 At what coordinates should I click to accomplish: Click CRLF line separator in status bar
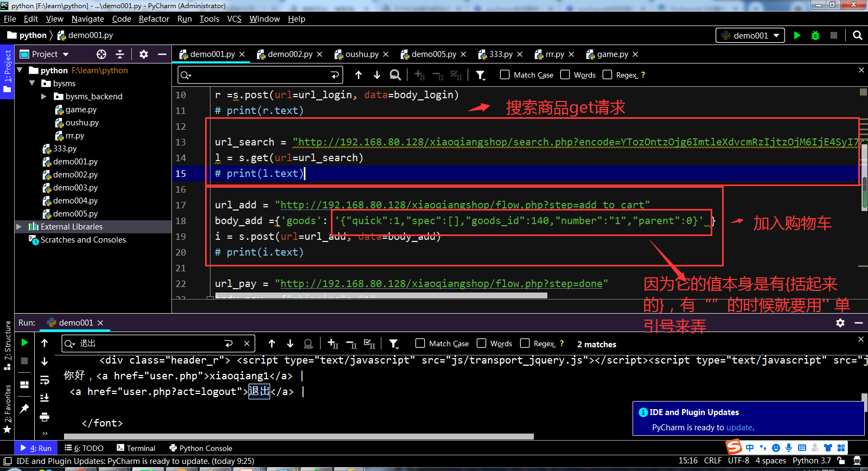(x=713, y=461)
